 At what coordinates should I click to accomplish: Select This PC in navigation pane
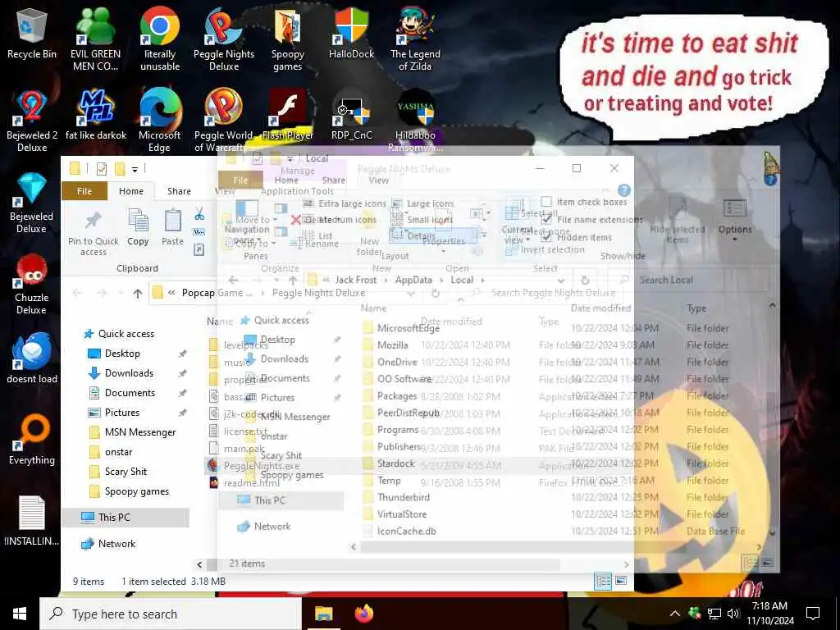tap(126, 518)
